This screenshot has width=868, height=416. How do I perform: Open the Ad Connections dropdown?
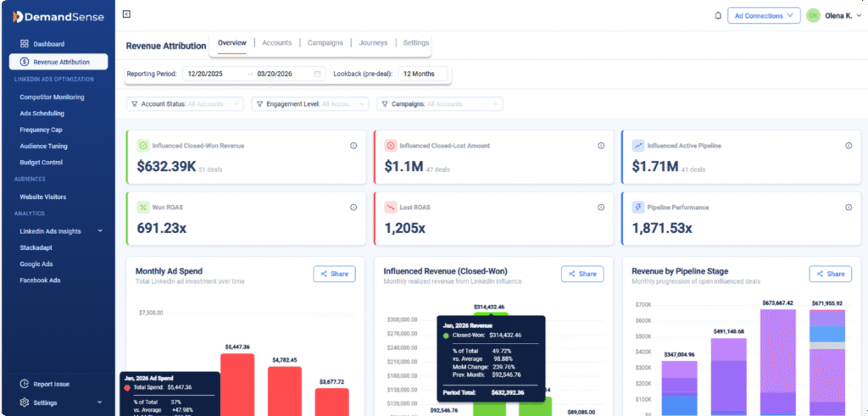(764, 16)
